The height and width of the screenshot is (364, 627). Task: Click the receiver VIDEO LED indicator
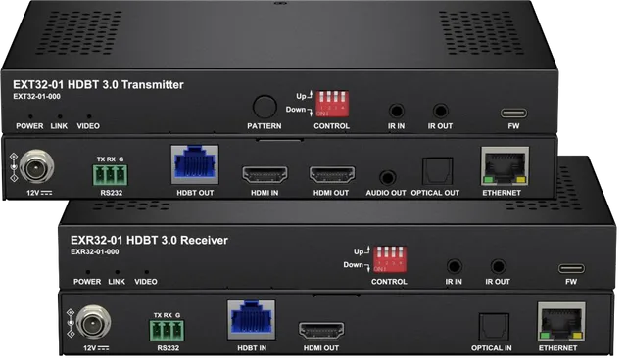click(146, 272)
